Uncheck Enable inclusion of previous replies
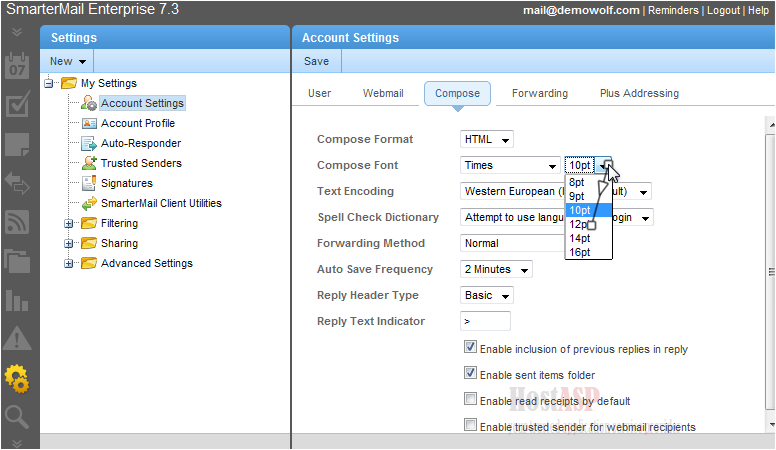 point(470,347)
